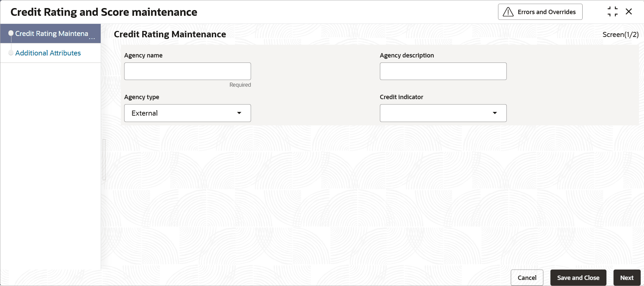Click the warning triangle icon
The image size is (644, 286).
coord(508,12)
